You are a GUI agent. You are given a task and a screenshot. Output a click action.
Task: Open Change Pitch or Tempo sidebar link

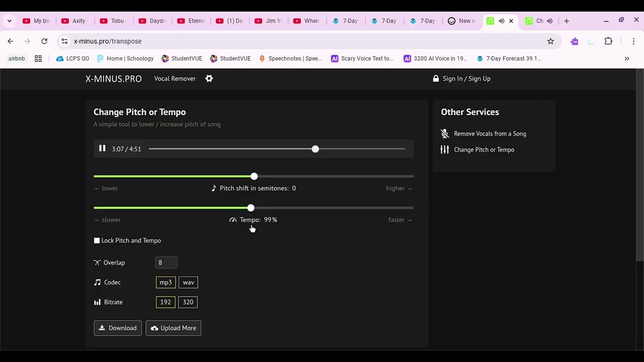(x=484, y=150)
